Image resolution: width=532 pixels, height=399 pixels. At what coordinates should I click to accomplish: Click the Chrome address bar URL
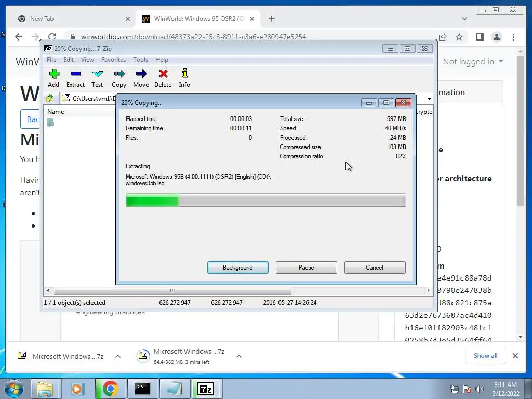pyautogui.click(x=193, y=37)
